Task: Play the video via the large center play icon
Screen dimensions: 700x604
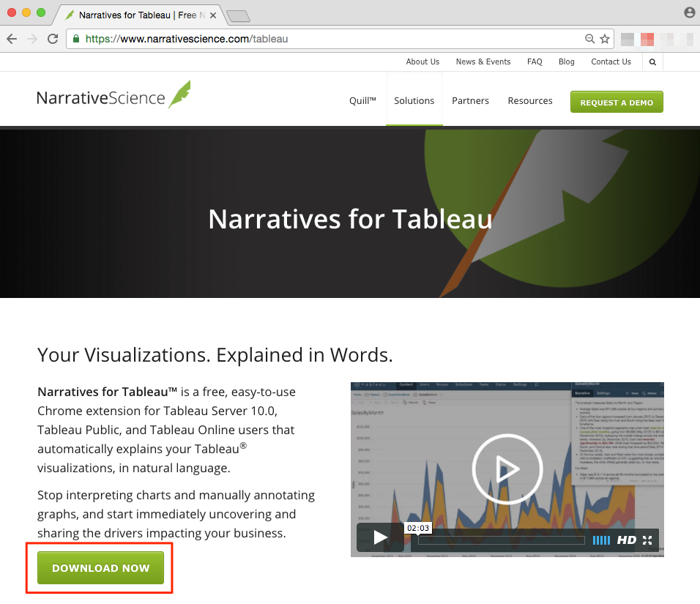Action: (507, 469)
